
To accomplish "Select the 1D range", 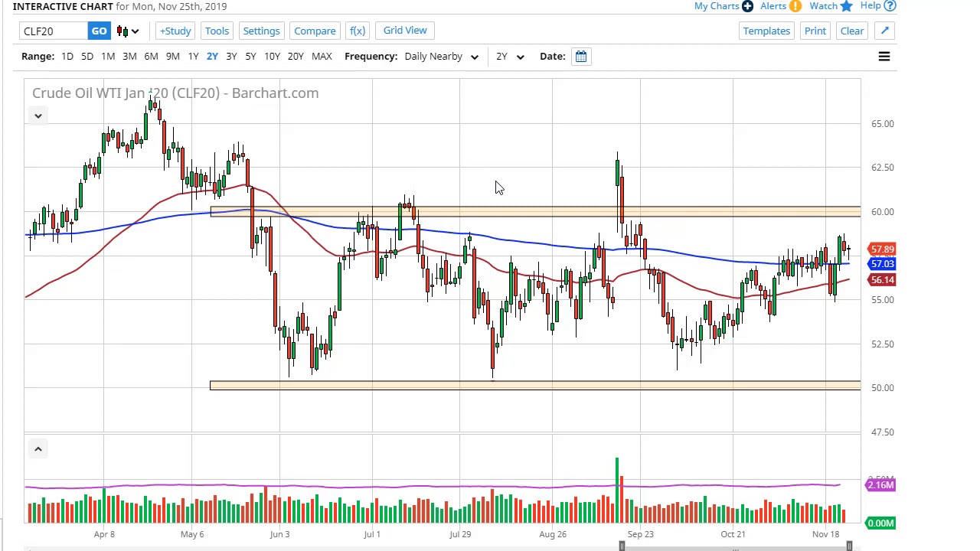I will pyautogui.click(x=67, y=56).
